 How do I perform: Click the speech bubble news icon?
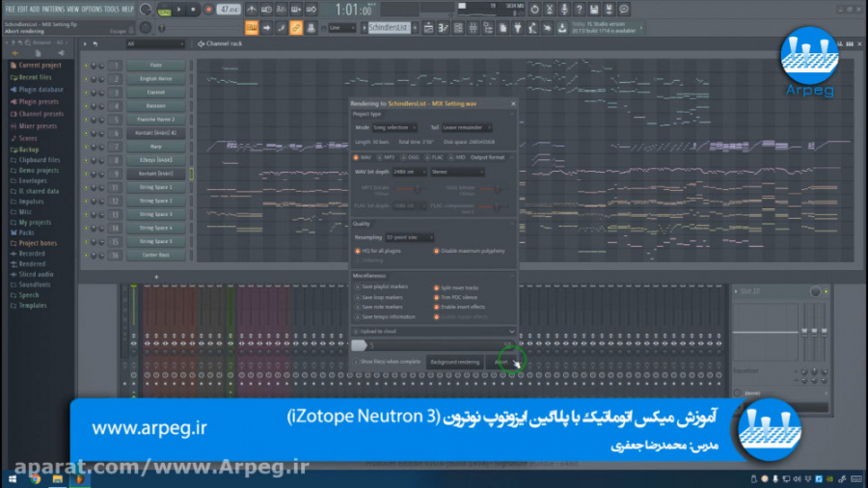tap(624, 10)
